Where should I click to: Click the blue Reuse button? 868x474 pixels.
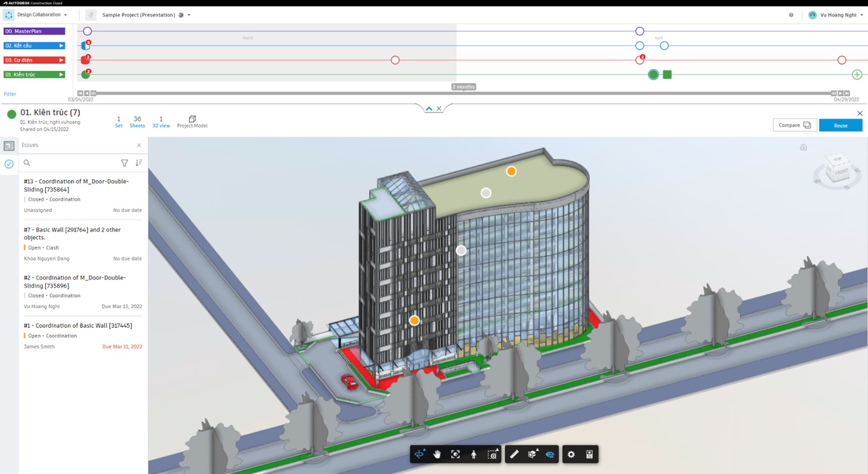point(841,126)
